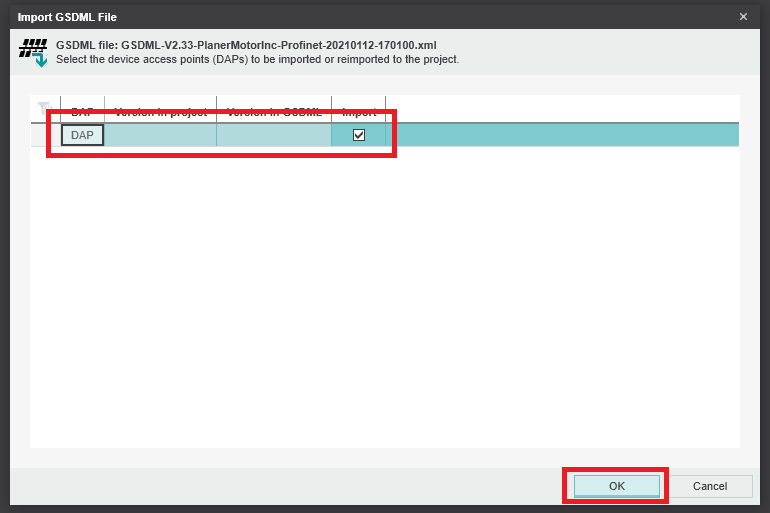The height and width of the screenshot is (513, 770).
Task: Click the device access points instruction text
Action: coord(257,60)
